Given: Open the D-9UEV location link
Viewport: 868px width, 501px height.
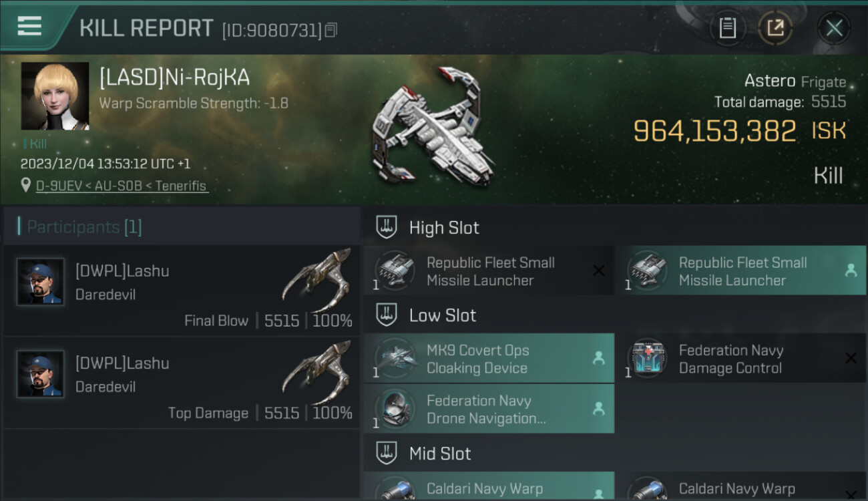Looking at the screenshot, I should [x=122, y=186].
